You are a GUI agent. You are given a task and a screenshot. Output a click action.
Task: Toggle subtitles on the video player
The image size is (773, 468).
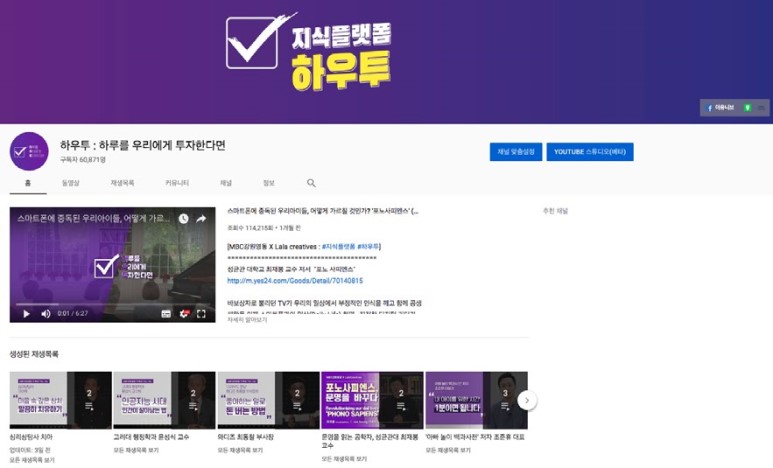pyautogui.click(x=166, y=313)
